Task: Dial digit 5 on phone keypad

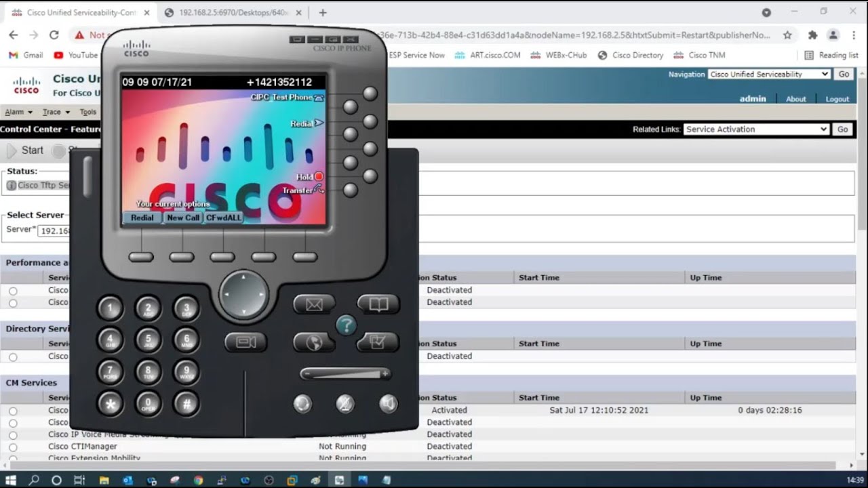Action: [x=149, y=340]
